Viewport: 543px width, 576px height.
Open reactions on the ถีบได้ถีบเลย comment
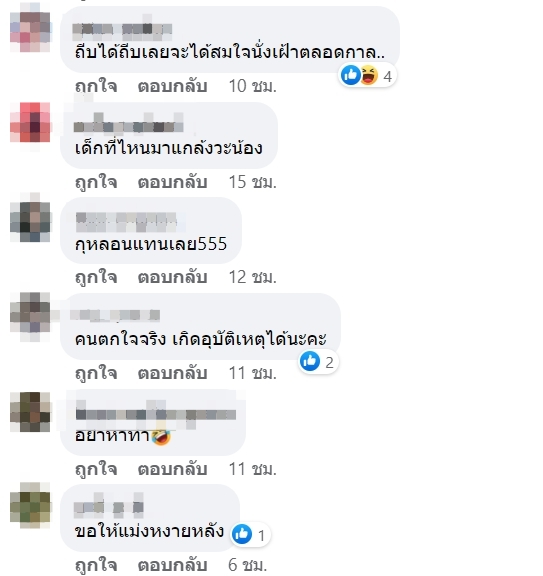[367, 75]
